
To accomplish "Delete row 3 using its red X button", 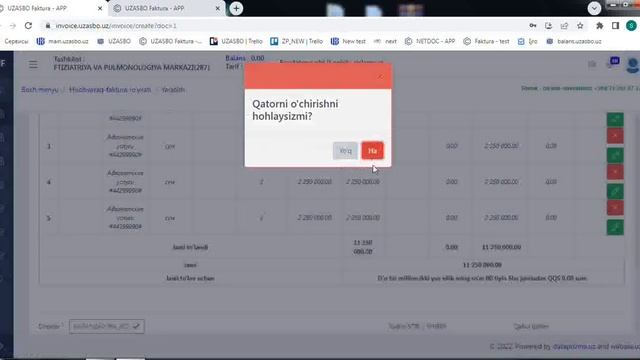I will (615, 136).
